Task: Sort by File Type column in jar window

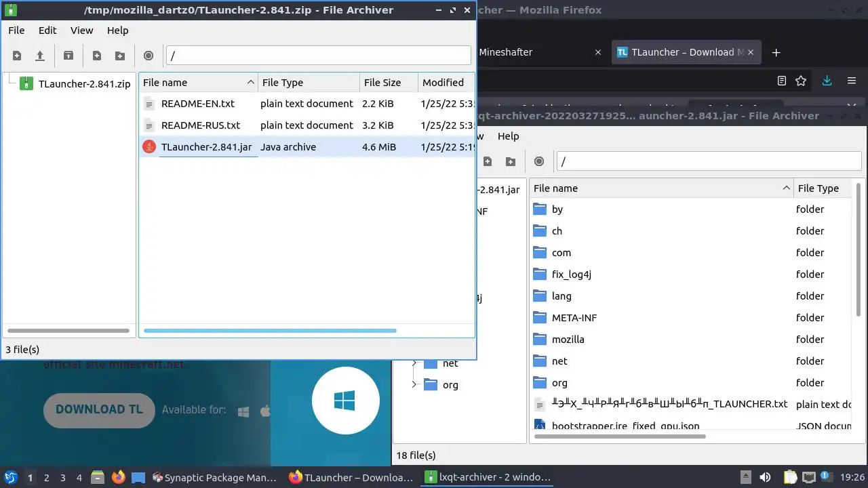Action: pyautogui.click(x=822, y=188)
